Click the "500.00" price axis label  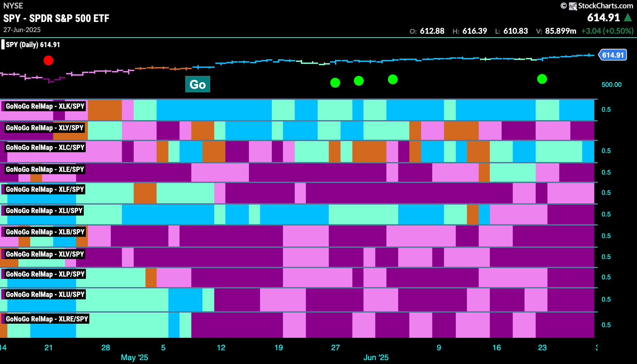611,84
